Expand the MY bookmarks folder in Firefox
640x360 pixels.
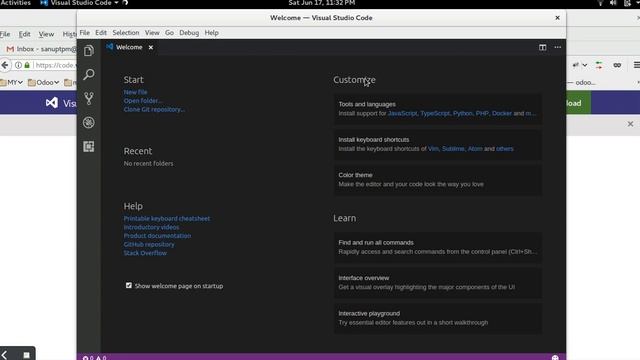click(11, 82)
